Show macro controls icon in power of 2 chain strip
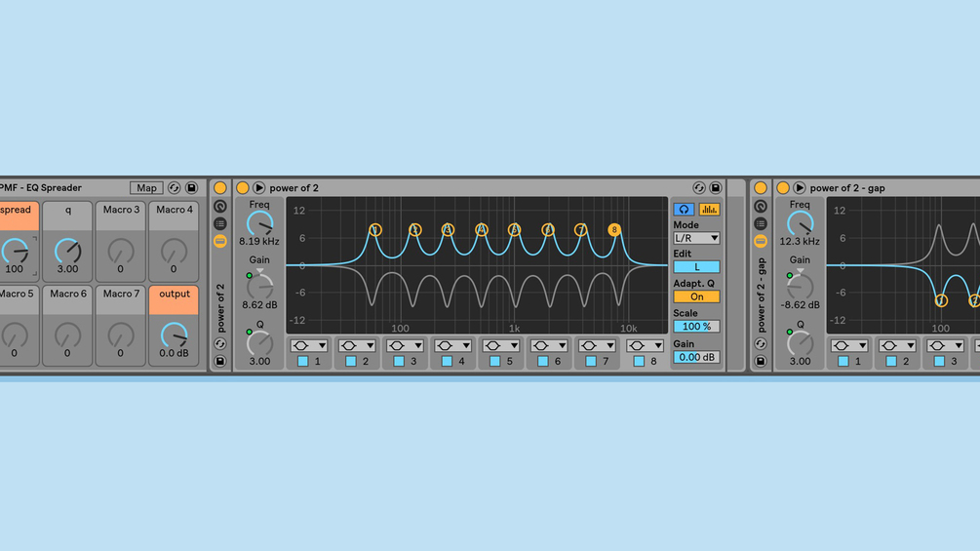 pyautogui.click(x=220, y=206)
